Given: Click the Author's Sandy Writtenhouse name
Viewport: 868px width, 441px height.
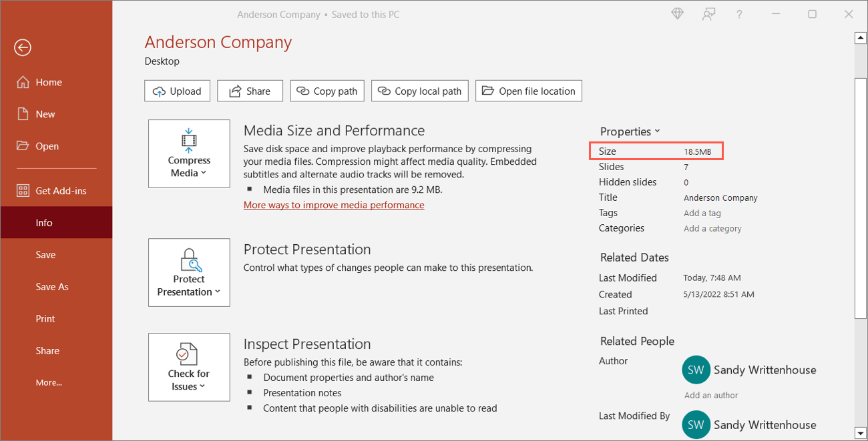Looking at the screenshot, I should click(x=765, y=370).
